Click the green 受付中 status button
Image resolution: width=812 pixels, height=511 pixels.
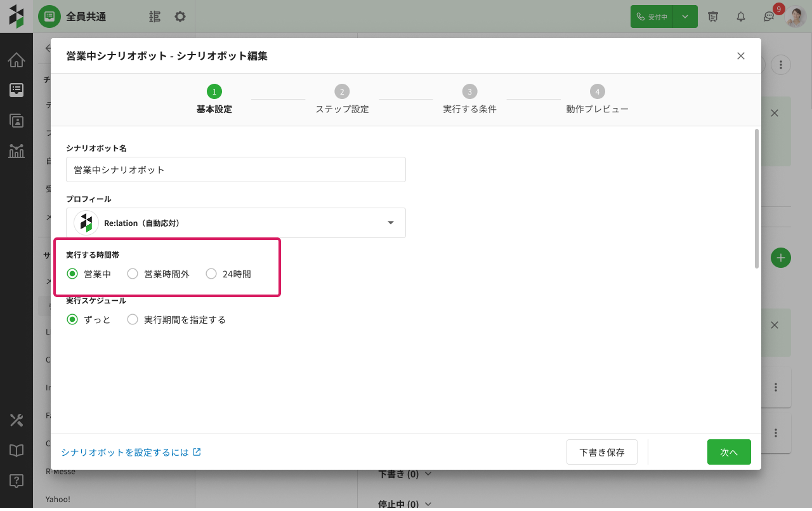tap(652, 17)
